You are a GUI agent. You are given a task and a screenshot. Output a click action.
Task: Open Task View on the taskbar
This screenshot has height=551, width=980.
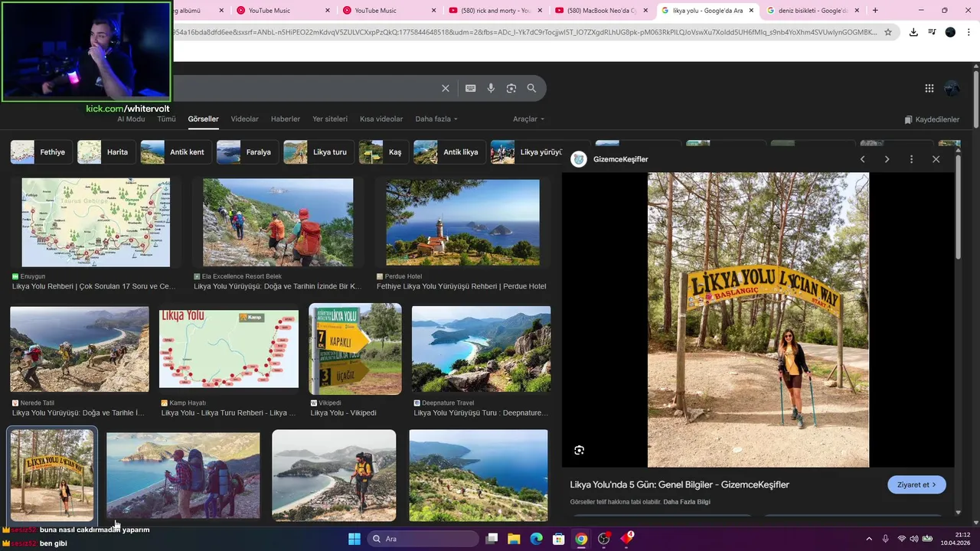492,539
